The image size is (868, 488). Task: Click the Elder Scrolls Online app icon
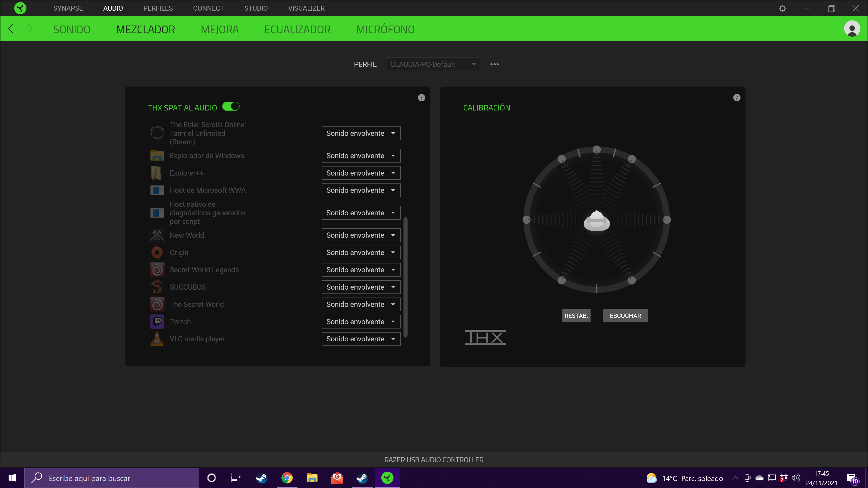click(x=157, y=133)
